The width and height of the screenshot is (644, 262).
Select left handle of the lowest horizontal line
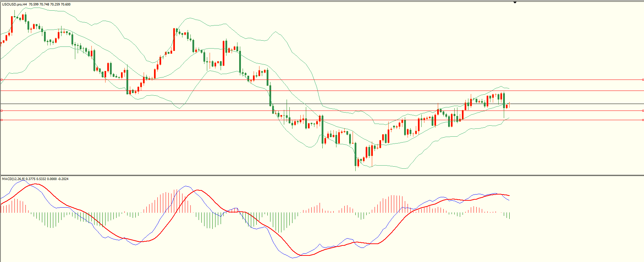click(x=1, y=120)
